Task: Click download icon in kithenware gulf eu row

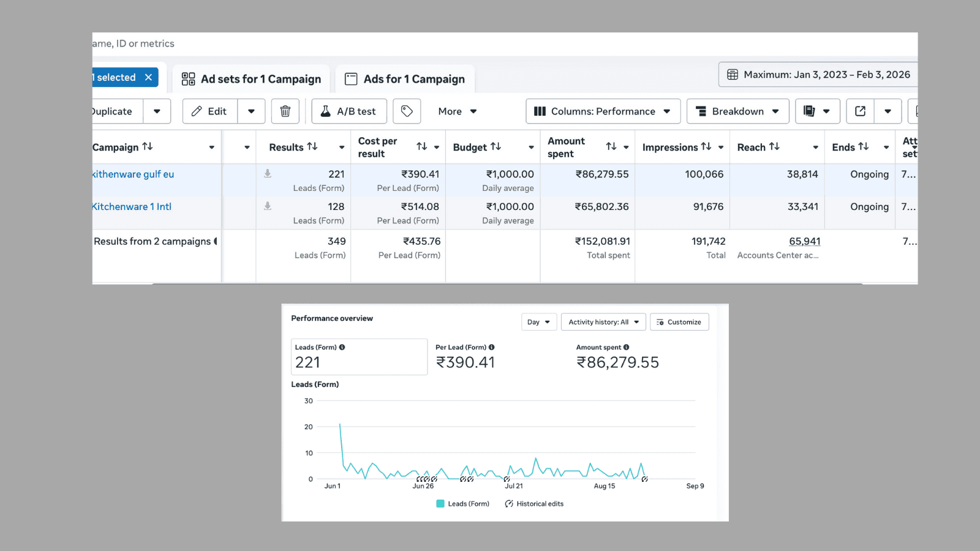Action: click(x=268, y=174)
